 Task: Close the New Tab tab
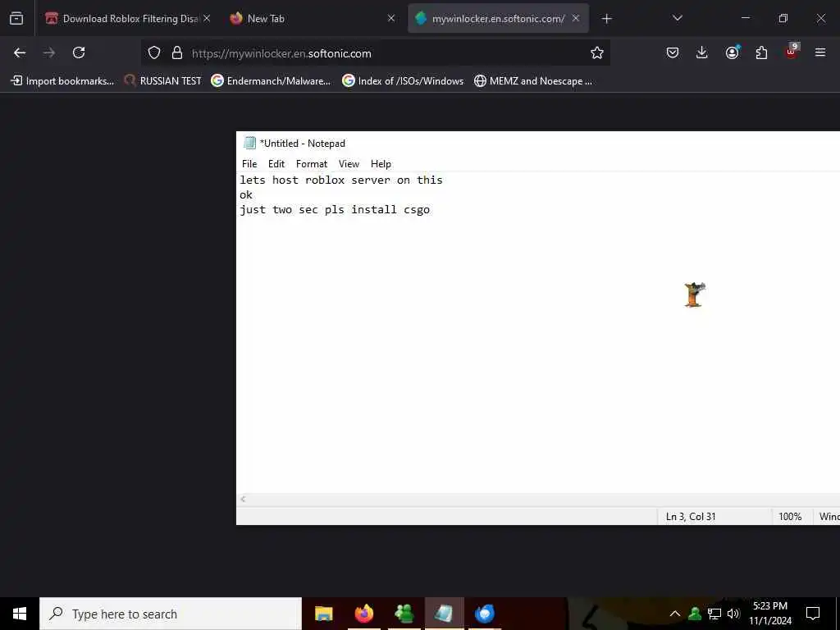[391, 18]
